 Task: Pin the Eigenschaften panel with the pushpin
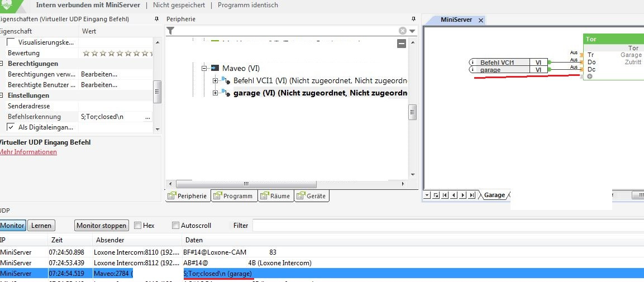click(156, 20)
